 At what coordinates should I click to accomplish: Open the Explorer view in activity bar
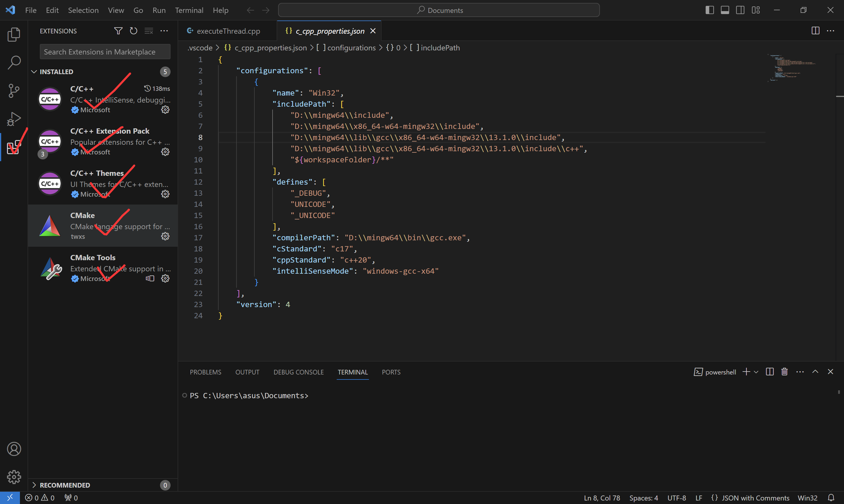pos(13,34)
